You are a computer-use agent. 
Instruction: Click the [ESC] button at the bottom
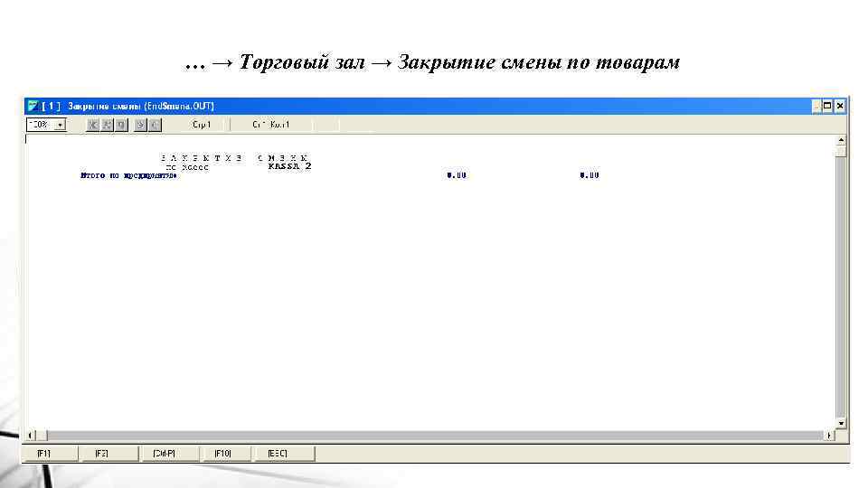click(x=285, y=454)
